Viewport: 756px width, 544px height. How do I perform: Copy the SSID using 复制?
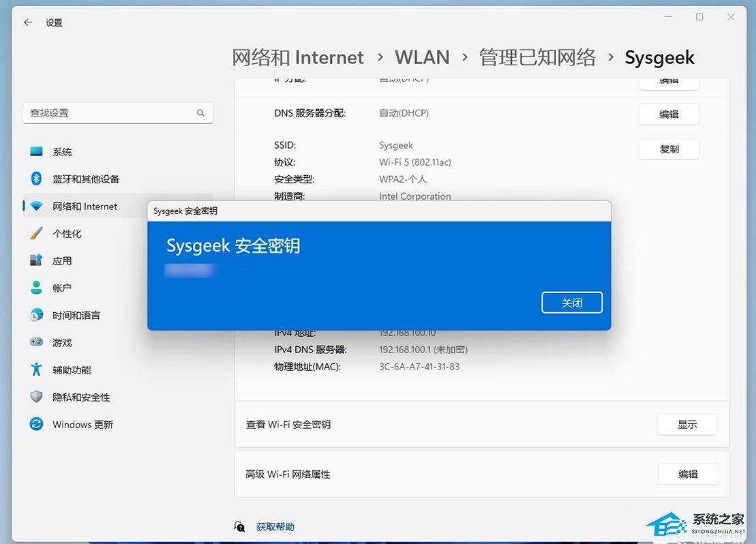[669, 149]
